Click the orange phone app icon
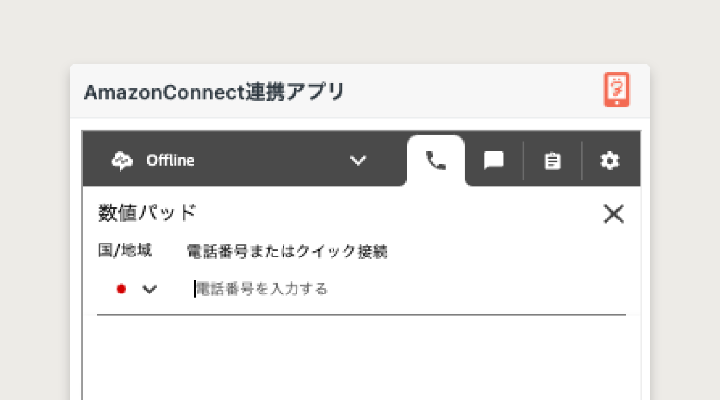The height and width of the screenshot is (400, 720). (x=617, y=90)
